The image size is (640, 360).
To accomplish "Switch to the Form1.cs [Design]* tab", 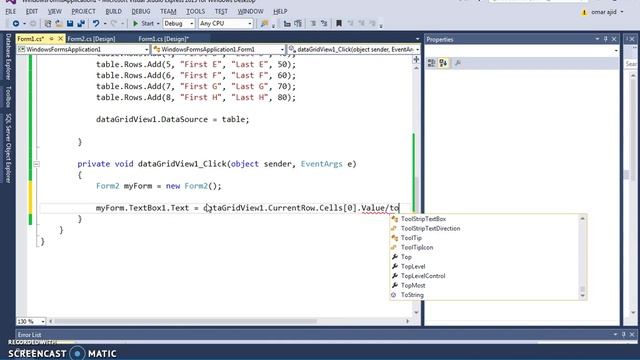I will 164,39.
